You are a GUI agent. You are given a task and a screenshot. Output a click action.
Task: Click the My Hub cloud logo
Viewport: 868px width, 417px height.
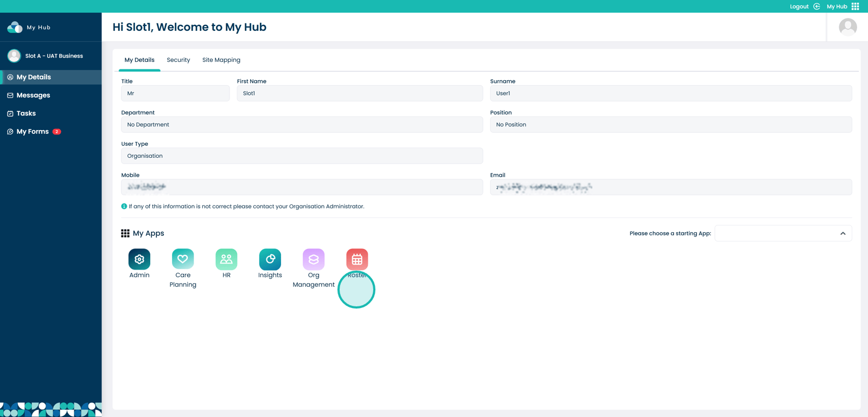pyautogui.click(x=15, y=27)
